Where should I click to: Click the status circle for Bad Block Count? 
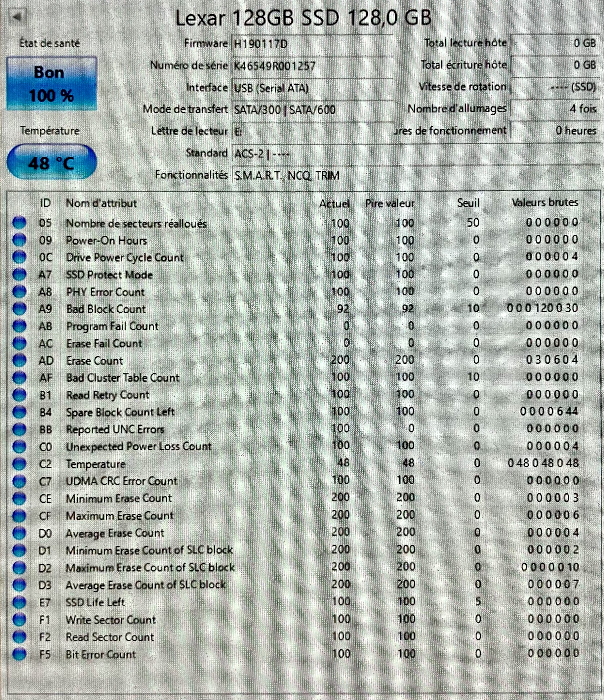point(19,309)
